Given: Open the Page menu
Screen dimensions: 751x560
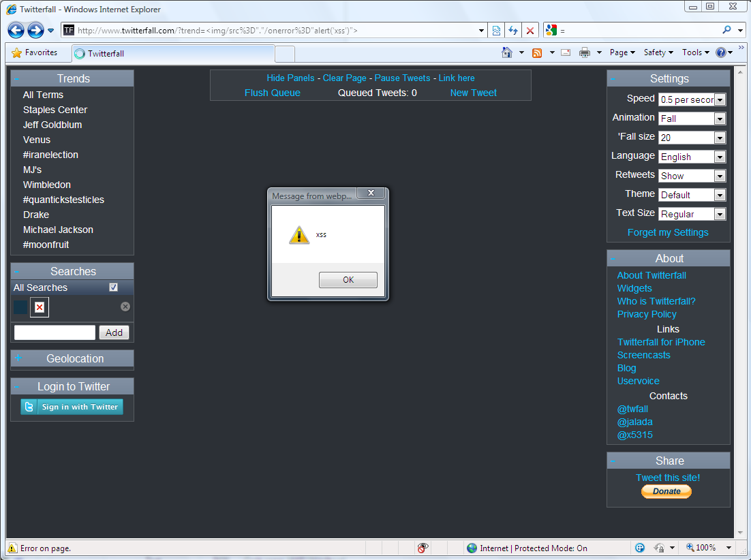Looking at the screenshot, I should 622,52.
